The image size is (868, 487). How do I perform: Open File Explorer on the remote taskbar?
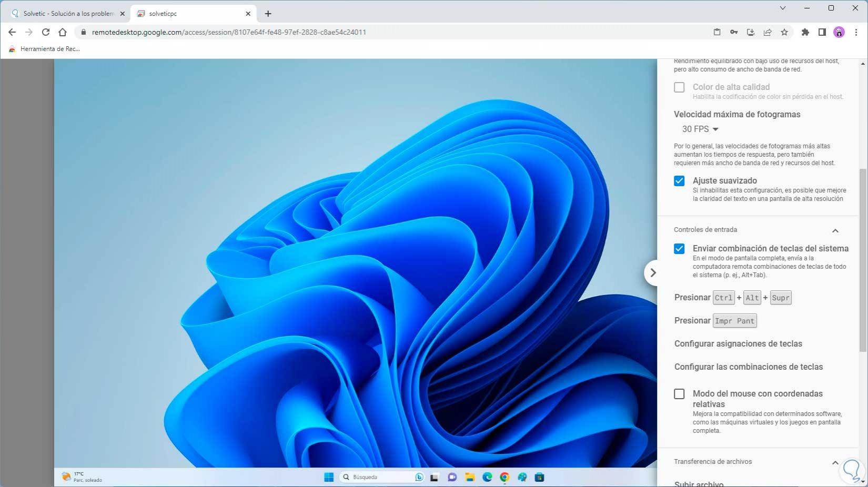pyautogui.click(x=470, y=477)
